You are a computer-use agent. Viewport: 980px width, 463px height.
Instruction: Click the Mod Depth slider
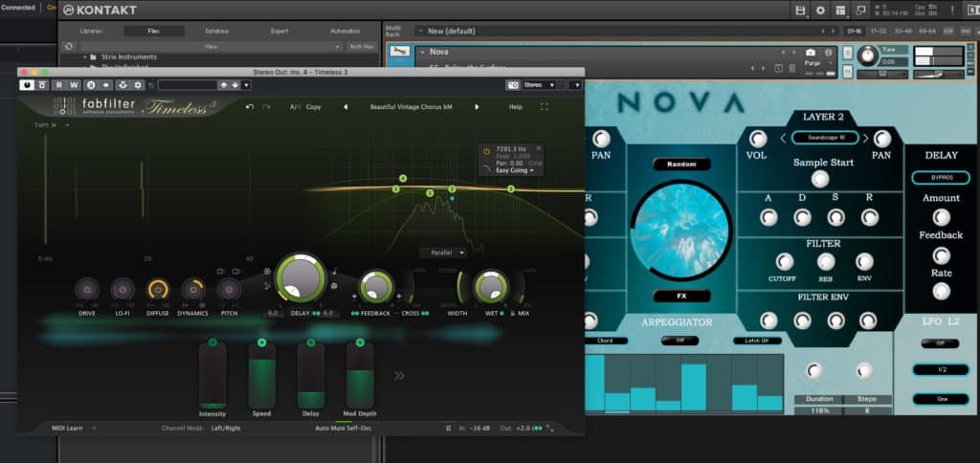[x=360, y=376]
